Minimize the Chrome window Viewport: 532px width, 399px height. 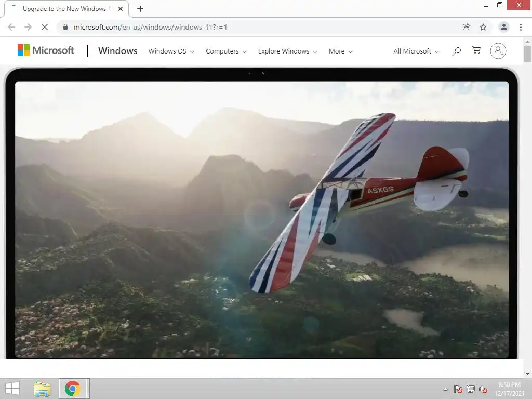[x=486, y=5]
